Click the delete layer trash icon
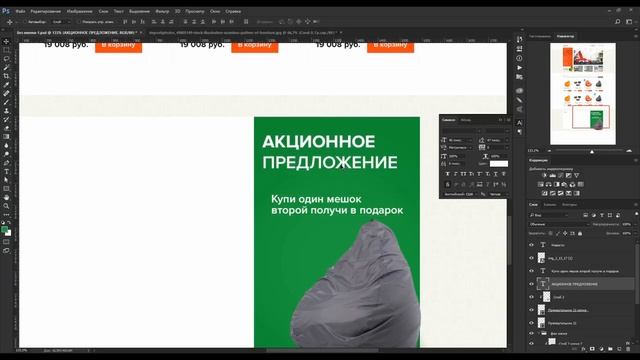Viewport: 640px width, 360px height. [628, 349]
